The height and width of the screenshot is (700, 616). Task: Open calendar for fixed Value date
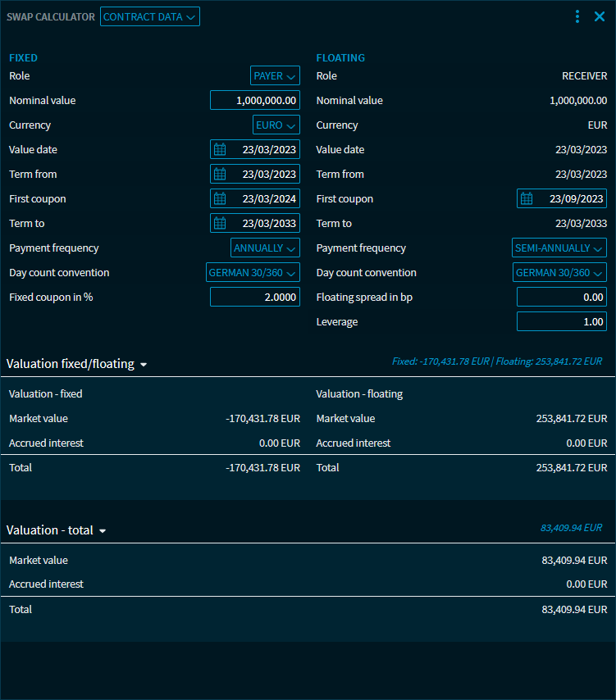[x=220, y=149]
